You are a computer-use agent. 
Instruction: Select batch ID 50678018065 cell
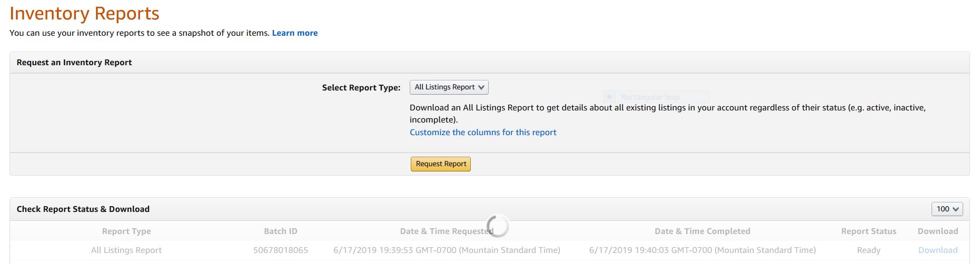280,250
